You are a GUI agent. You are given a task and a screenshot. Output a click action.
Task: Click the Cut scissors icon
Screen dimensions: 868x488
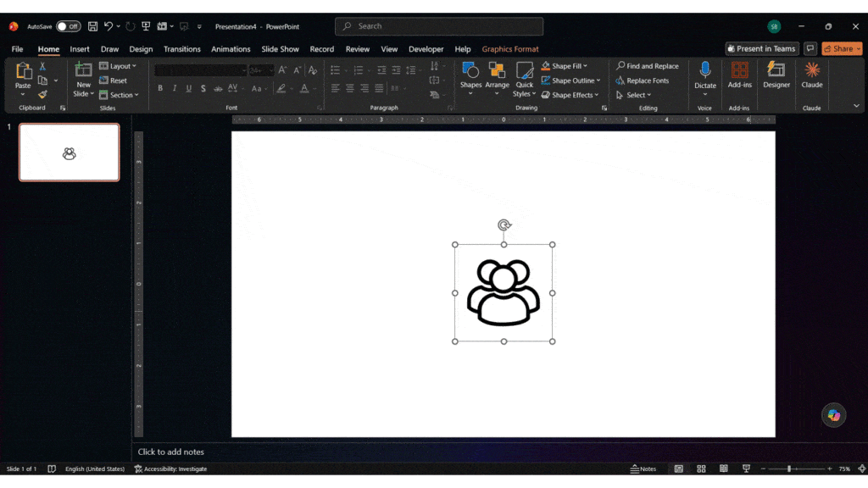tap(42, 66)
